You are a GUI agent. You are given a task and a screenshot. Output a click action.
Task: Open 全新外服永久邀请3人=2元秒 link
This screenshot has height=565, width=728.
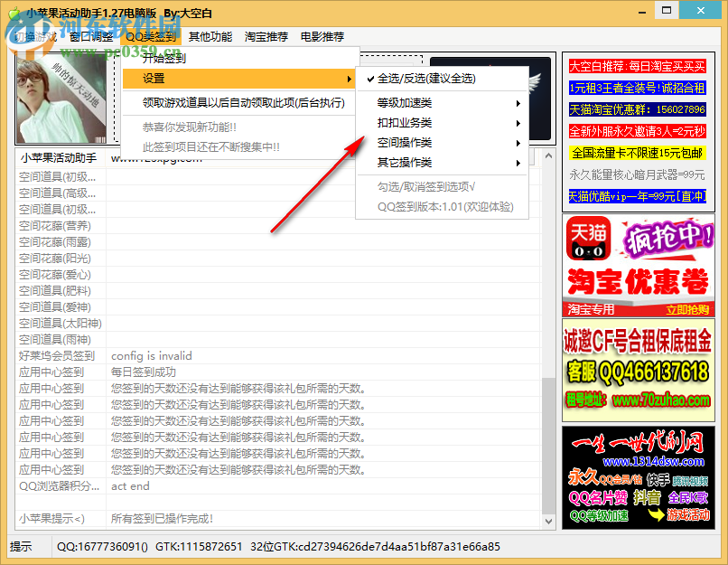tap(637, 131)
